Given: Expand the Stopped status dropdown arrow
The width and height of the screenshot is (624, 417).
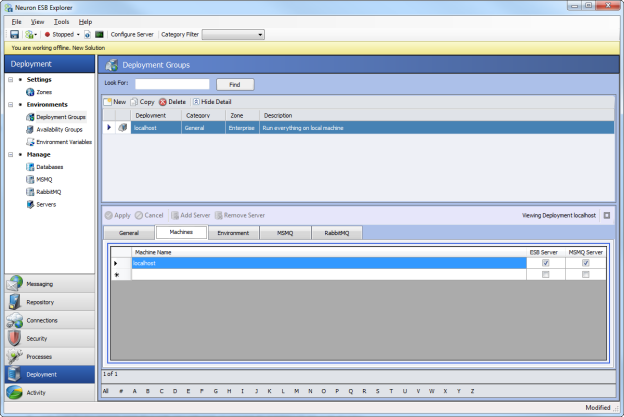Looking at the screenshot, I should (x=78, y=34).
